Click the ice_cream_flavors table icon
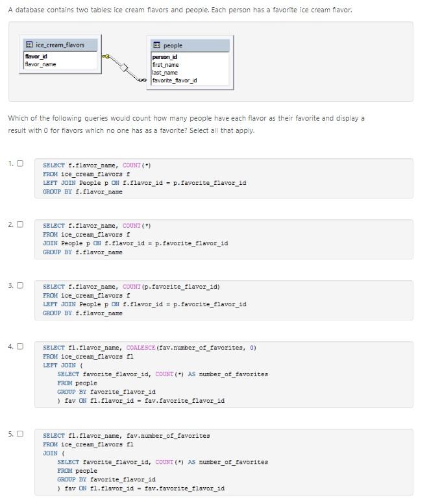This screenshot has width=429, height=504. [29, 45]
